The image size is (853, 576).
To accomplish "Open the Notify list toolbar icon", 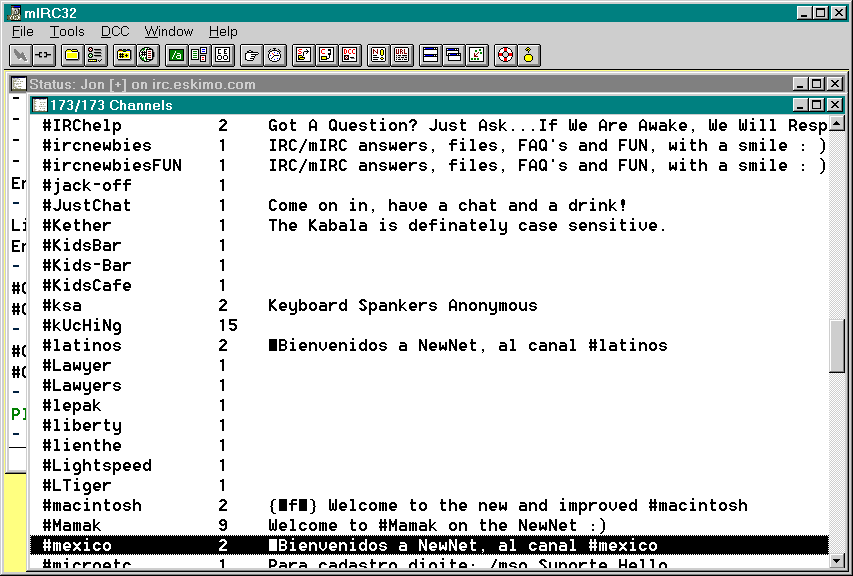I will point(379,55).
